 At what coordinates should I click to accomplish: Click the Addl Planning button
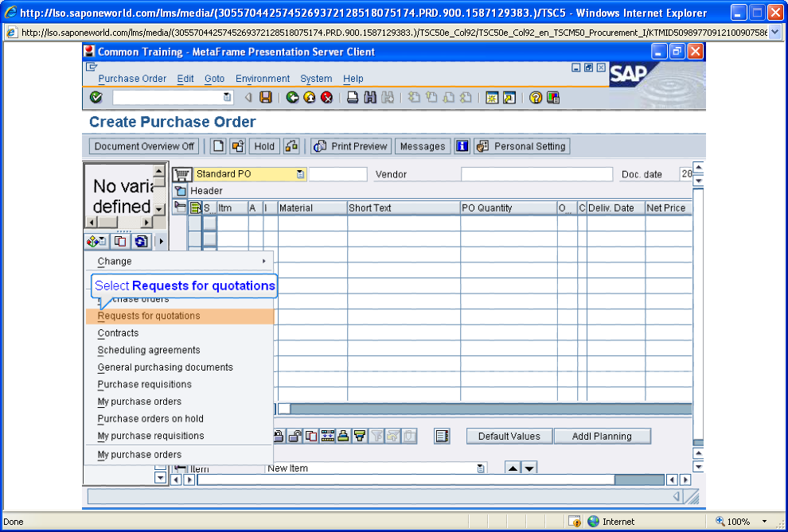602,436
